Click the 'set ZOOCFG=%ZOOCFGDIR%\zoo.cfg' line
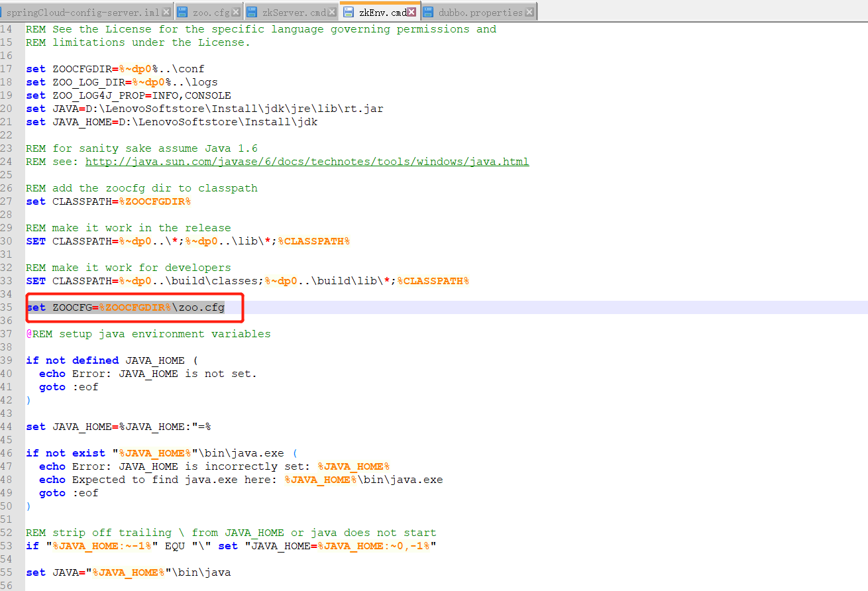The image size is (868, 591). [x=125, y=307]
